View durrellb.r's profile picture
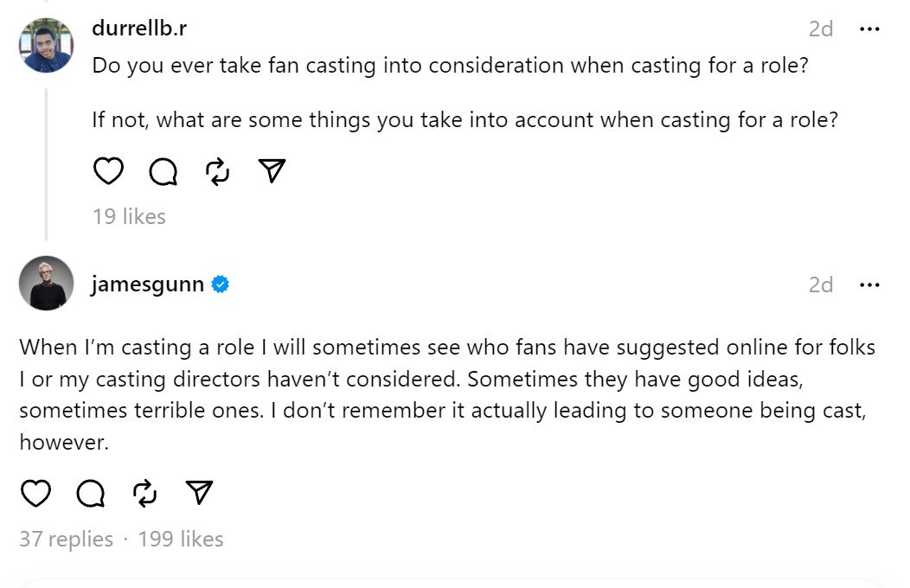The image size is (910, 588). (x=46, y=45)
